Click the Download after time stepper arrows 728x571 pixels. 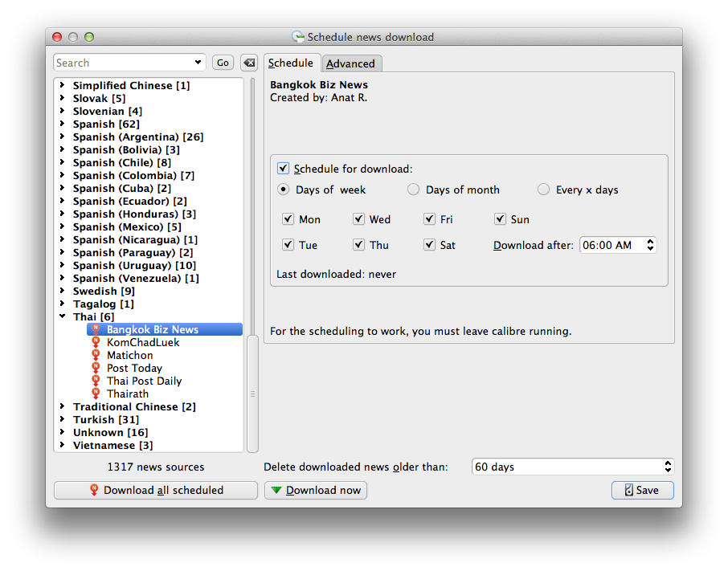pos(650,245)
